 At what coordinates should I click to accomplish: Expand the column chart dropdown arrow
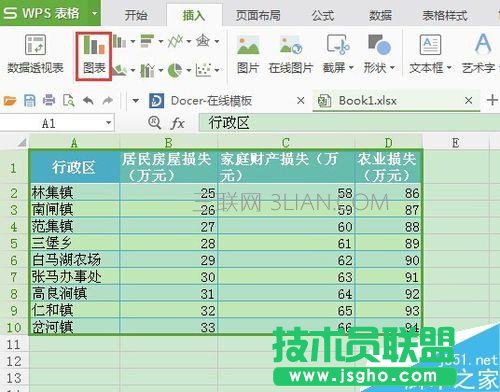point(133,42)
